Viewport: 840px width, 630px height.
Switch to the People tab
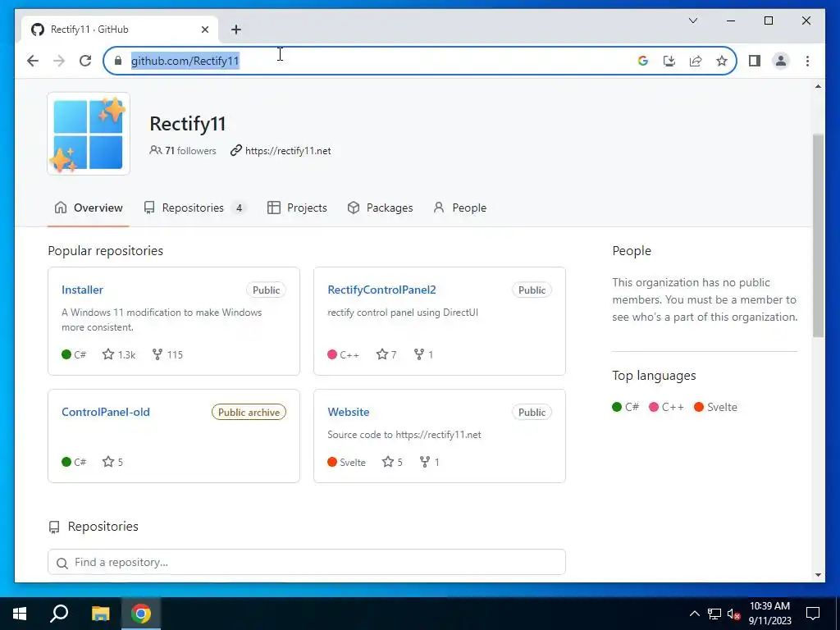[459, 208]
